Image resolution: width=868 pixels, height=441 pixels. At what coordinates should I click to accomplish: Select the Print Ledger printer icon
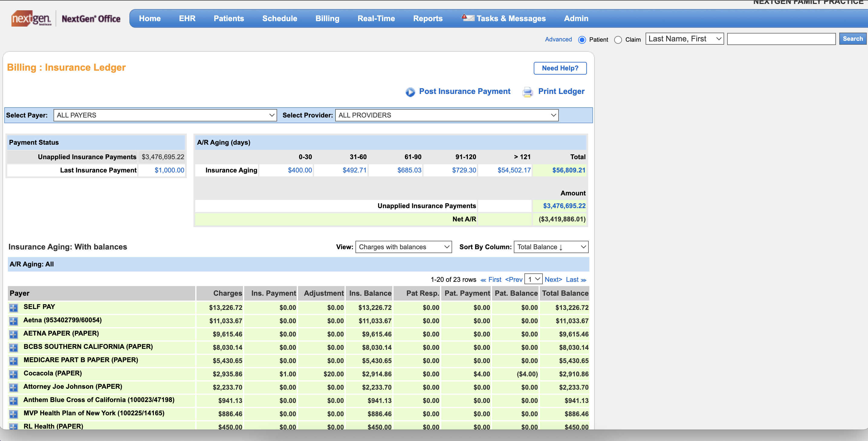[528, 92]
